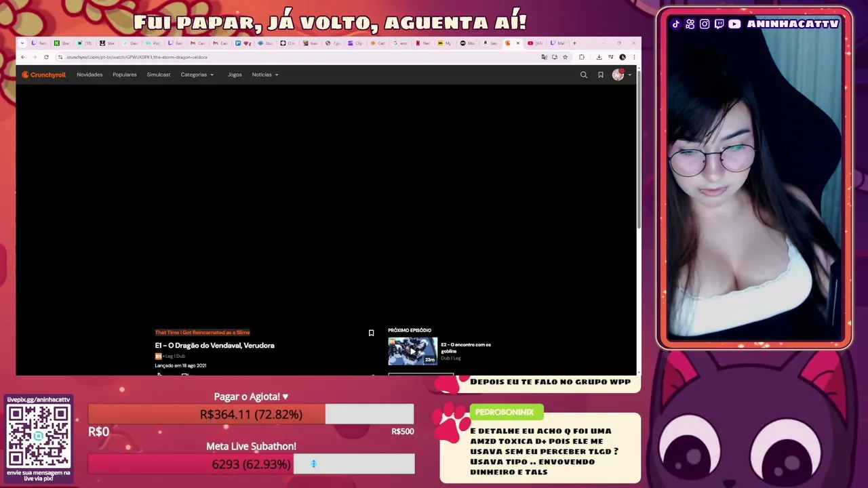The width and height of the screenshot is (868, 488).
Task: Switch to the Kick Stre tab
Action: point(62,43)
